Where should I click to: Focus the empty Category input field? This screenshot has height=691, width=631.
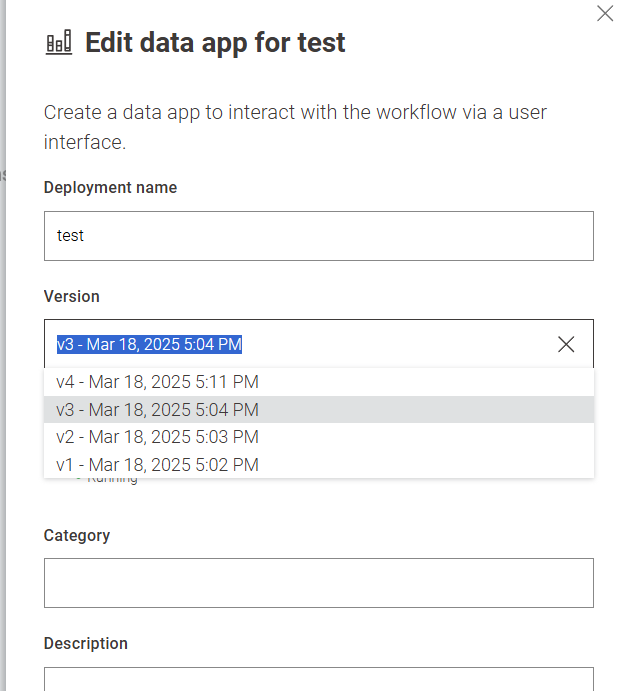318,583
